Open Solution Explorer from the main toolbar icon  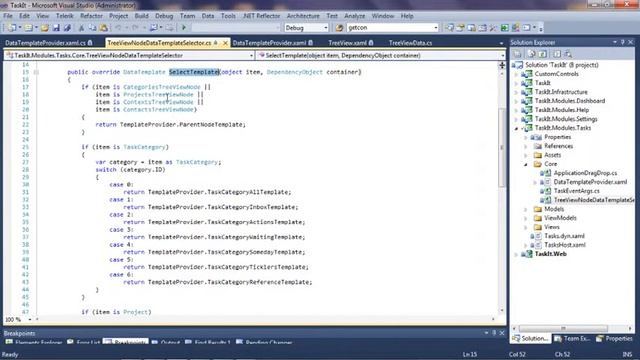coord(449,28)
